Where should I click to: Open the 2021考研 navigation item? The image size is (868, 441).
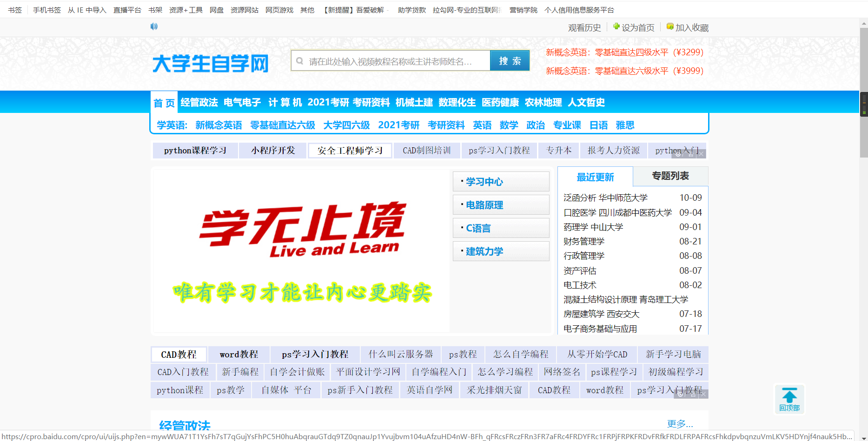[x=328, y=102]
